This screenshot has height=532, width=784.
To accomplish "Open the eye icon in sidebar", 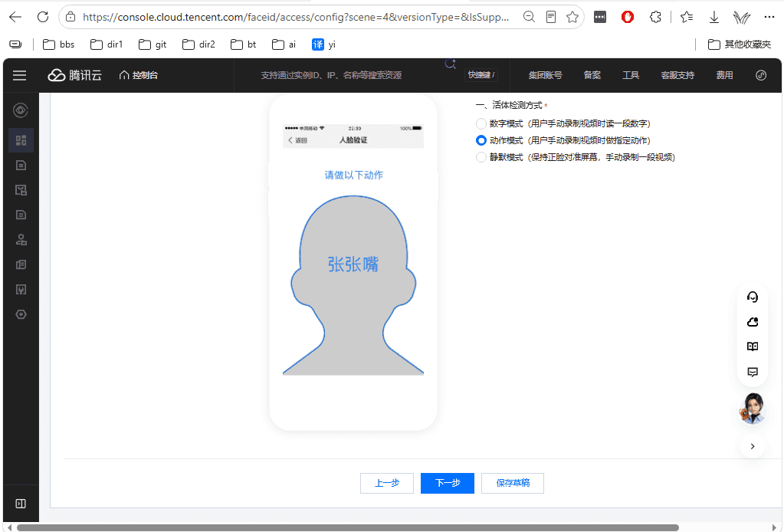I will [21, 110].
